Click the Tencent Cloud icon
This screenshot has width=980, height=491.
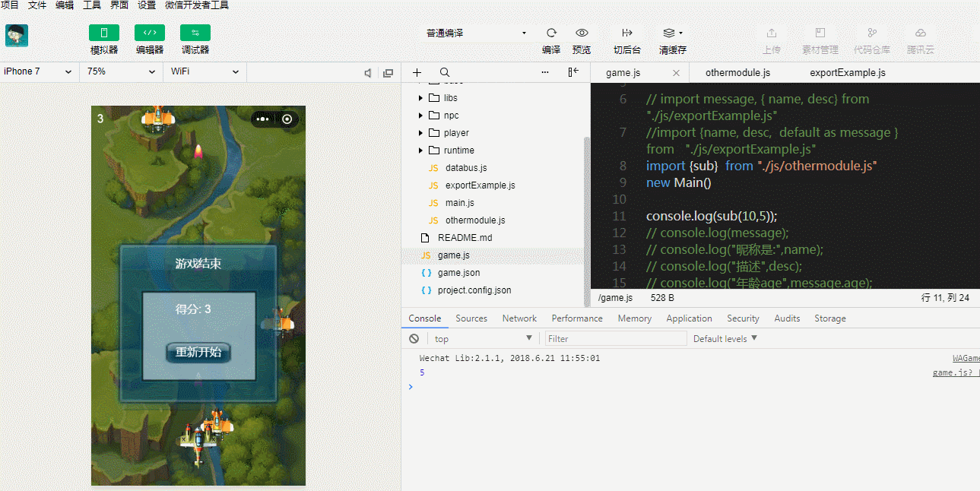(921, 33)
